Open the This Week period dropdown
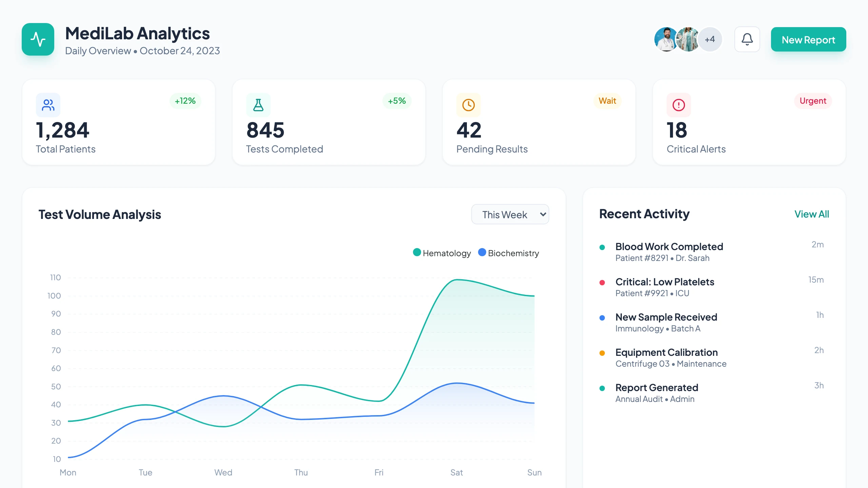 coord(510,214)
